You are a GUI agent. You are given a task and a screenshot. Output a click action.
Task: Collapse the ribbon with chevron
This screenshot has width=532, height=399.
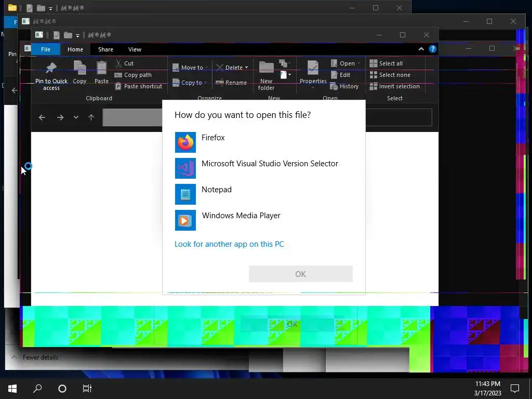(421, 49)
